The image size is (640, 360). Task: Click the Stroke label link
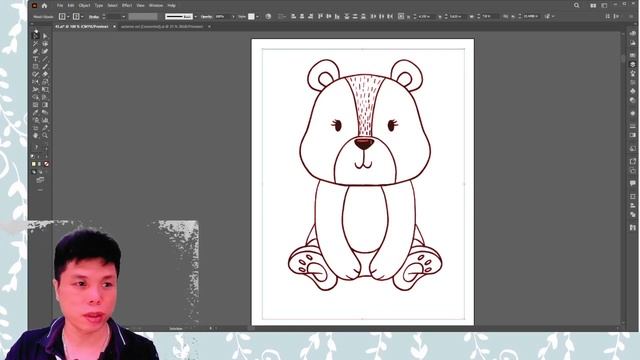(94, 17)
